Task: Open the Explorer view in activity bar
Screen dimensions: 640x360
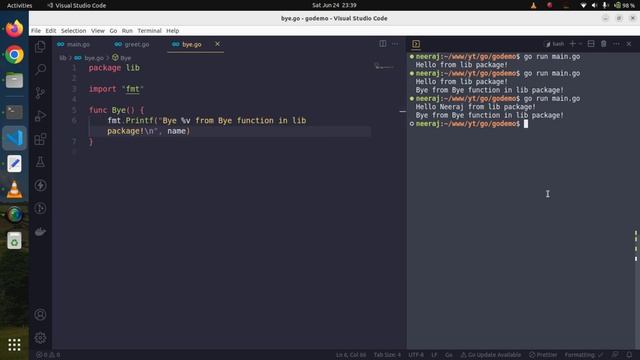Action: pos(40,47)
